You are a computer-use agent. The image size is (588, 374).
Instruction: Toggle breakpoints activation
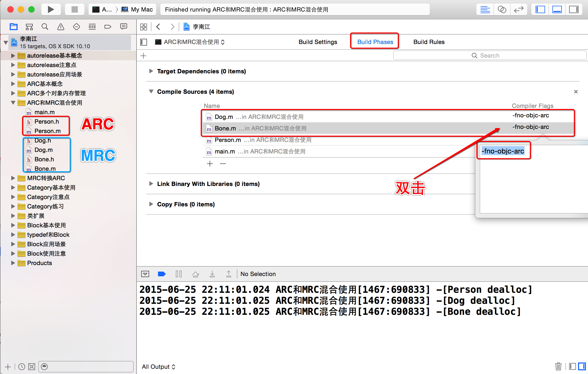pos(162,274)
